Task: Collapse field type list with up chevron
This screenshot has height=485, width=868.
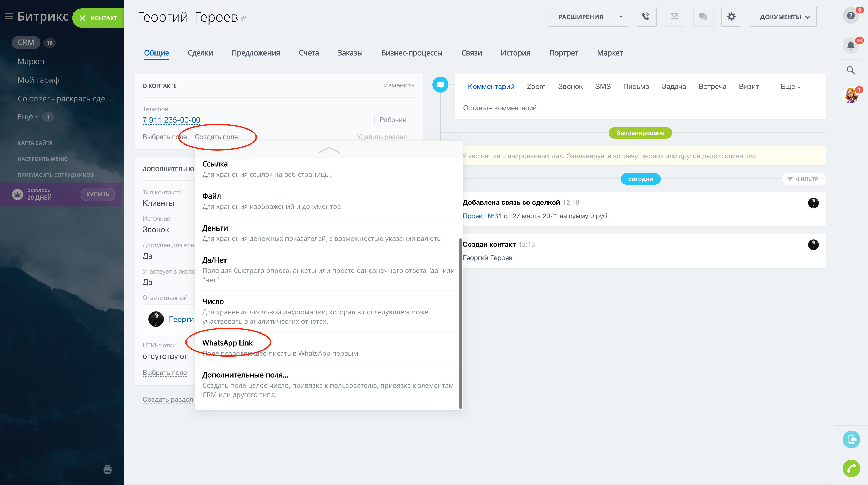Action: (x=329, y=150)
